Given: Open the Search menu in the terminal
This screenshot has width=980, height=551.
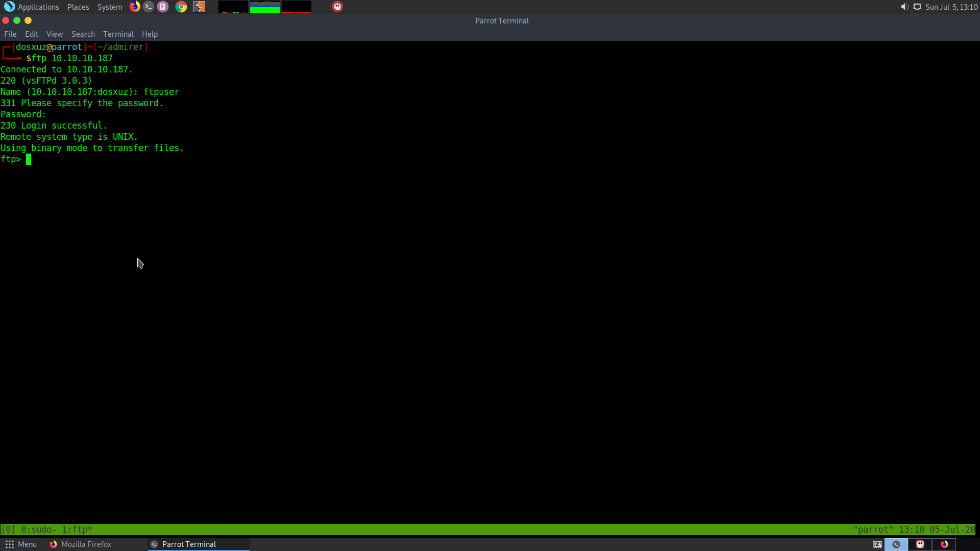Looking at the screenshot, I should [83, 34].
